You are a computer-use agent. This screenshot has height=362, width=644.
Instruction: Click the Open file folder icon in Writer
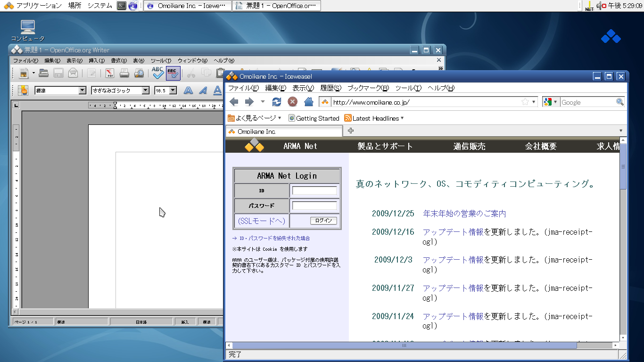[44, 73]
